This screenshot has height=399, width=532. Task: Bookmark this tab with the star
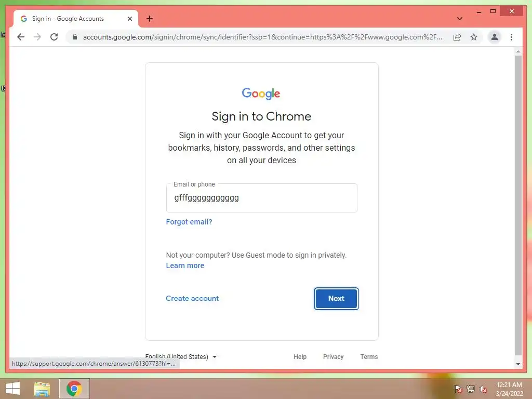[474, 37]
